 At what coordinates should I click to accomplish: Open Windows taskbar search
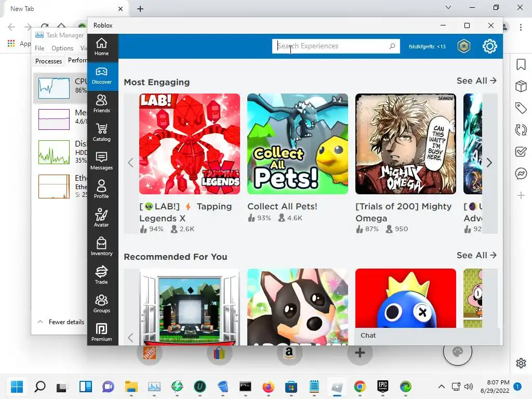point(39,387)
